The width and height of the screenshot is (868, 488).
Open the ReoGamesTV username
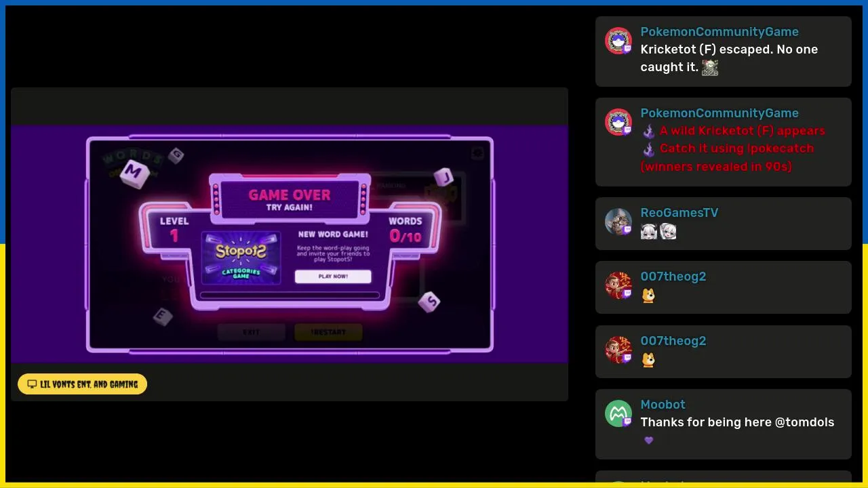[679, 213]
